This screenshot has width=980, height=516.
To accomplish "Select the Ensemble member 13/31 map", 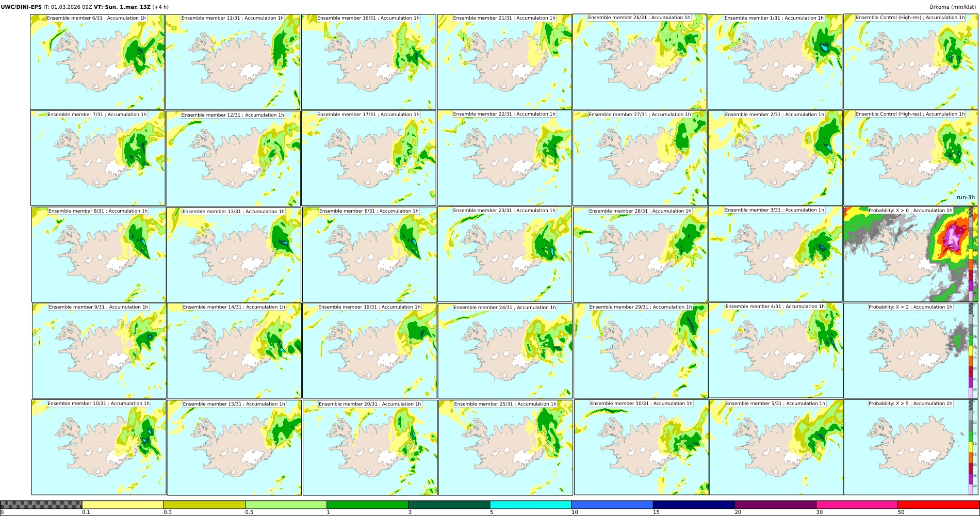I will click(x=234, y=255).
